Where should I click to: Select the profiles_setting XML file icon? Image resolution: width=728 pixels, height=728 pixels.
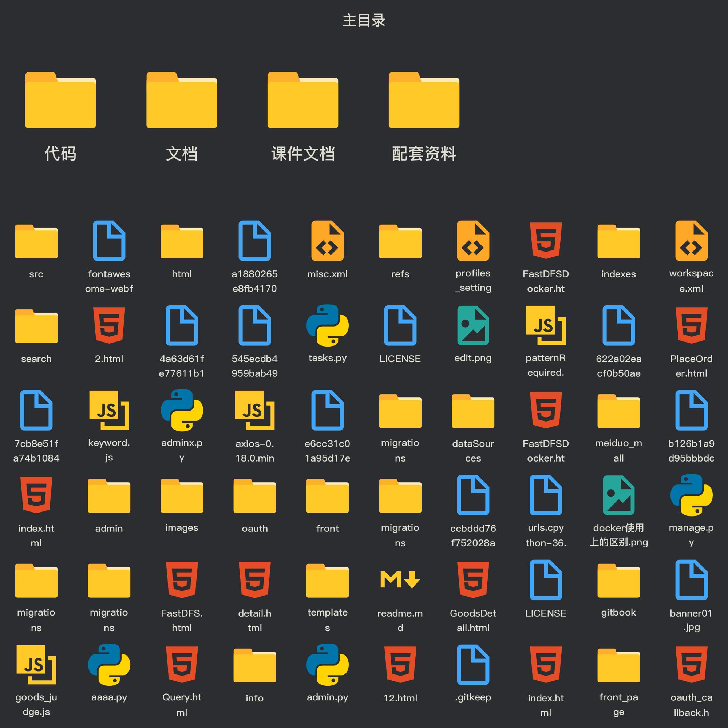(473, 241)
